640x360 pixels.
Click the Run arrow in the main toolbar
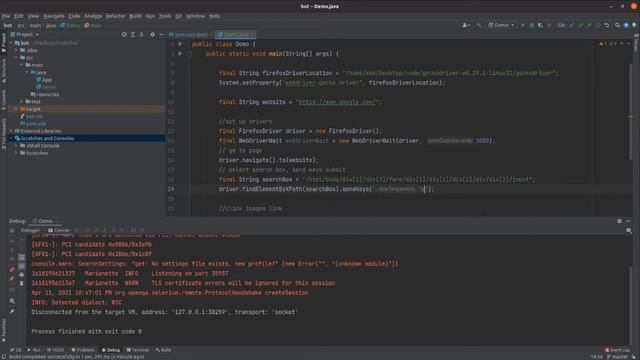tap(523, 25)
